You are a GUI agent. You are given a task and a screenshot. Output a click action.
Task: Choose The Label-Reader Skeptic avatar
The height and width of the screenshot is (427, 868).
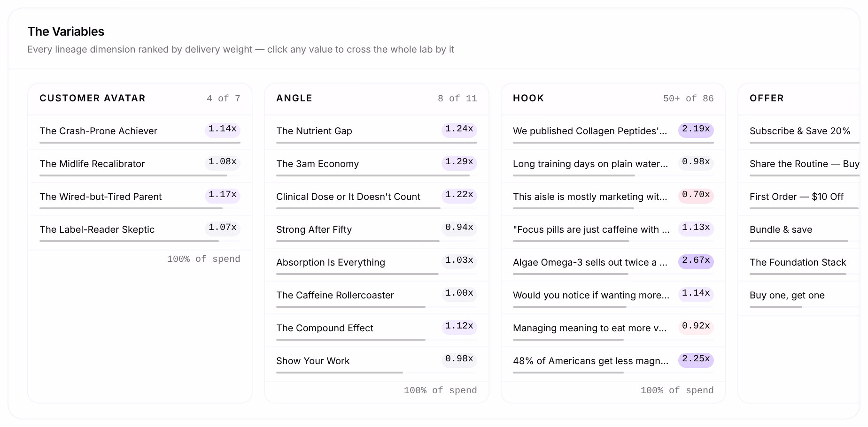(x=140, y=231)
